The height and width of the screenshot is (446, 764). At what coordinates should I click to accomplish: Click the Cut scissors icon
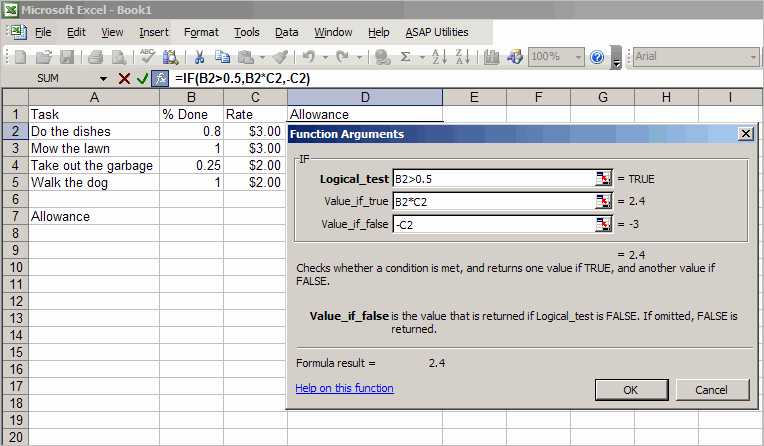click(x=199, y=57)
